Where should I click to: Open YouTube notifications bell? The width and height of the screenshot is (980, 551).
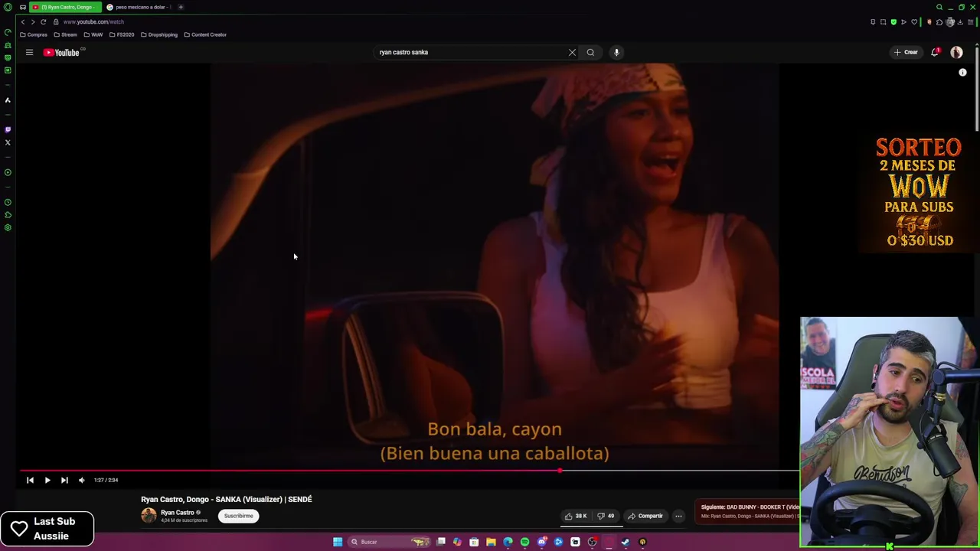(x=935, y=52)
